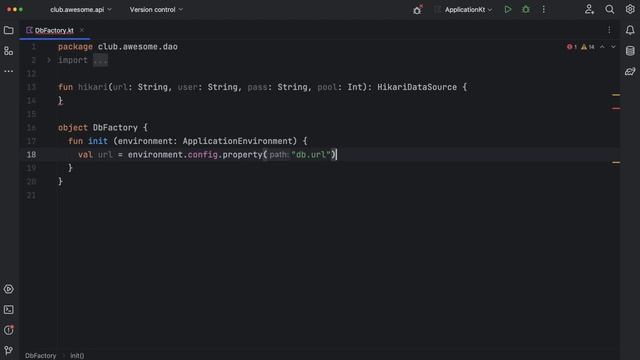
Task: Open Search Everywhere magnifier
Action: click(609, 9)
